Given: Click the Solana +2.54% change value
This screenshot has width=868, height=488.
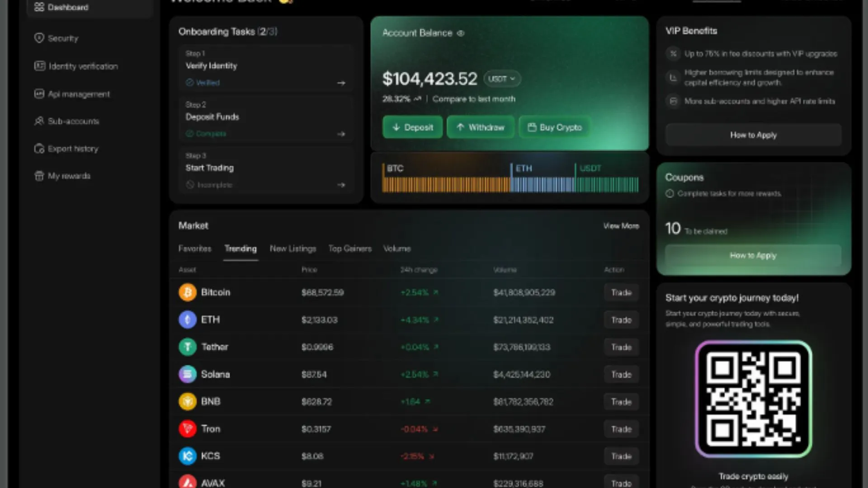Looking at the screenshot, I should click(414, 375).
